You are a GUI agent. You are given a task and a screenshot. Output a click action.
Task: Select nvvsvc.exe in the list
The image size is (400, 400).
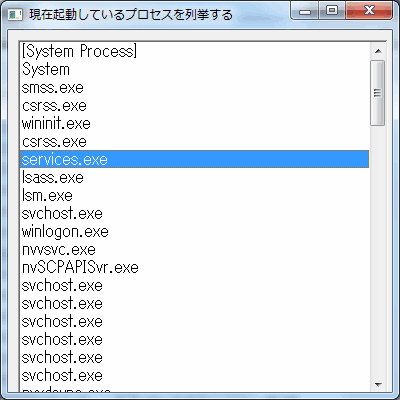(195, 250)
